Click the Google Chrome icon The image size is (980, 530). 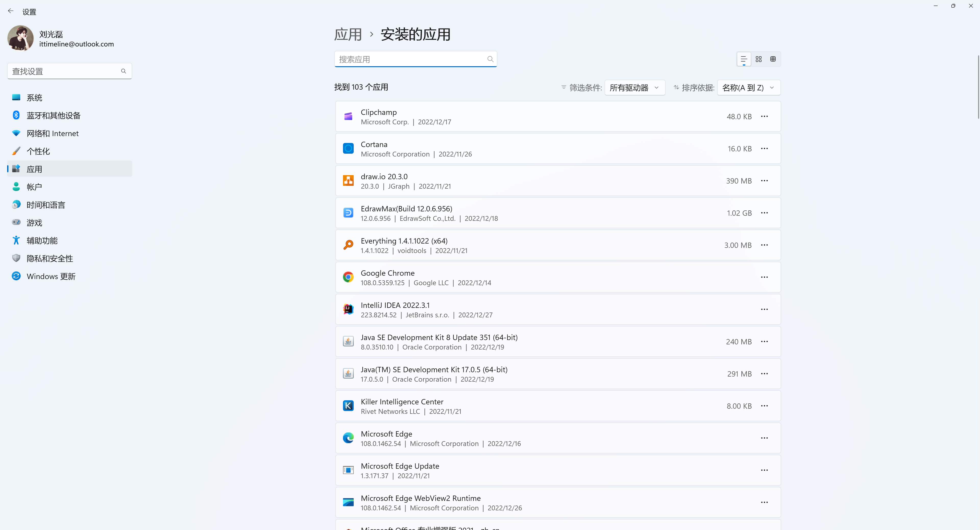(x=348, y=277)
